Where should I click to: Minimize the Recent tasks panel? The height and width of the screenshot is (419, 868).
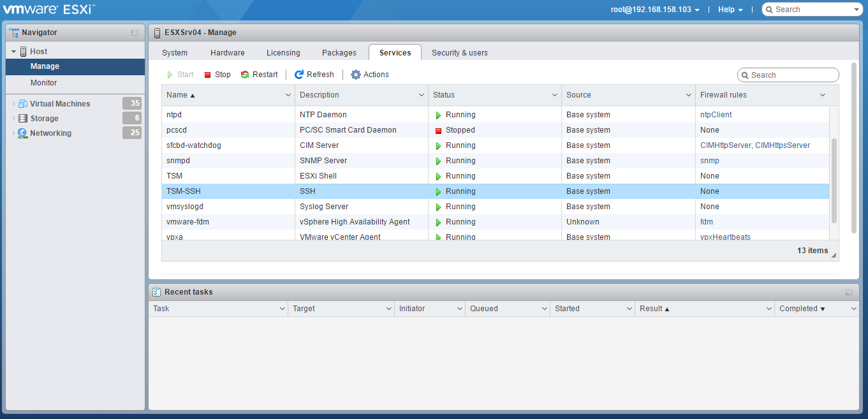coord(849,292)
